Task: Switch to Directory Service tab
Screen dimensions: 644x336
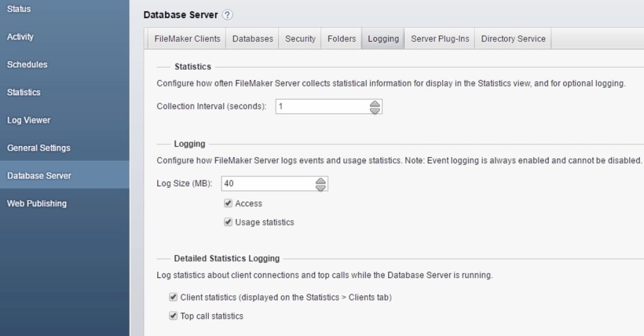Action: [x=513, y=38]
